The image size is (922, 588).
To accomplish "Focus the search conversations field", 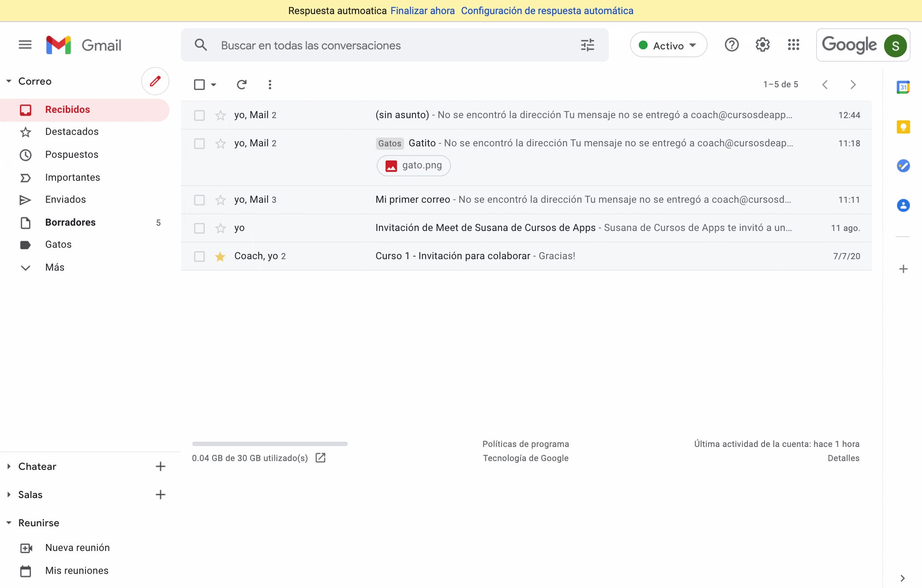I will (395, 45).
